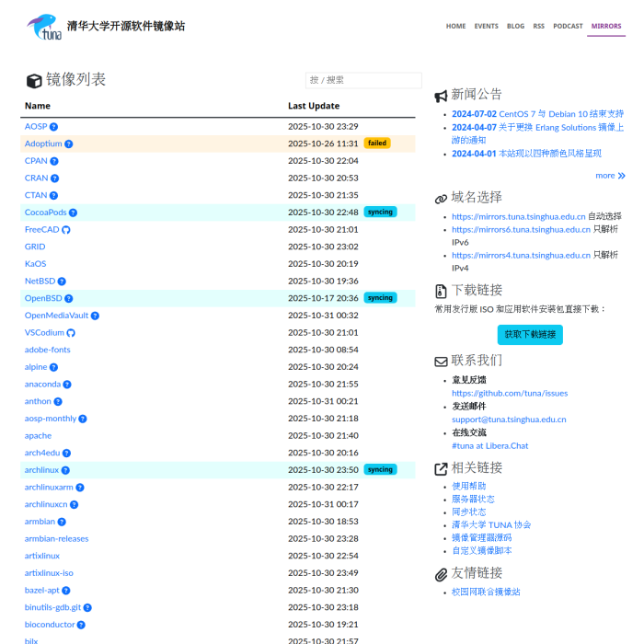Click the help icon beside bioconductor
Image resolution: width=644 pixels, height=644 pixels.
(81, 625)
